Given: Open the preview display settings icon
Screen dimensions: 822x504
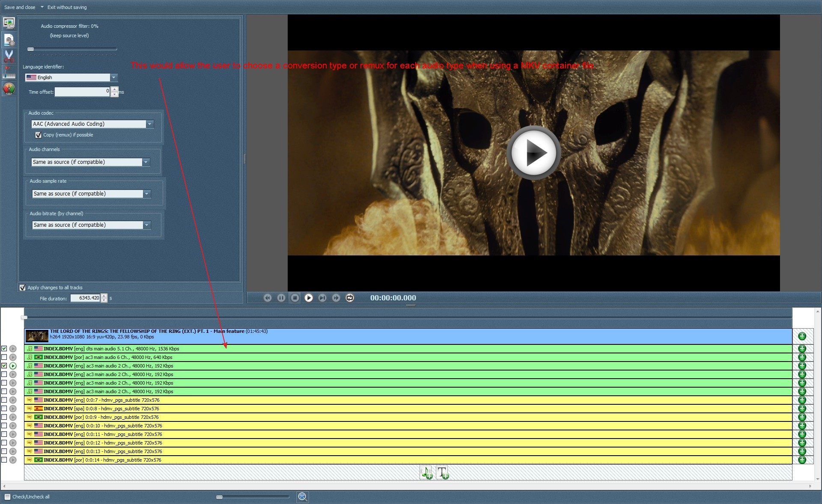Looking at the screenshot, I should click(x=9, y=23).
